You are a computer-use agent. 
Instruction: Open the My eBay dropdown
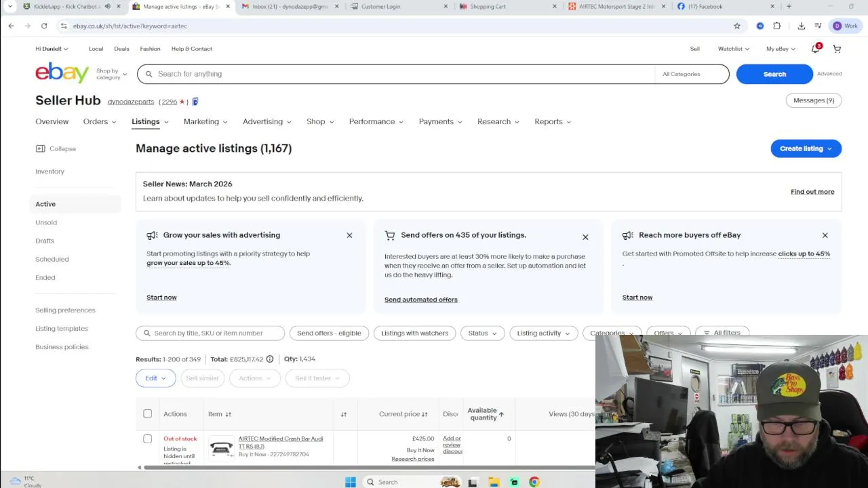(781, 49)
